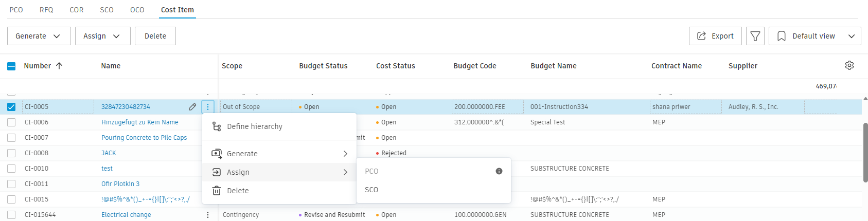Click the Delete button in toolbar
This screenshot has height=221, width=868.
click(155, 36)
